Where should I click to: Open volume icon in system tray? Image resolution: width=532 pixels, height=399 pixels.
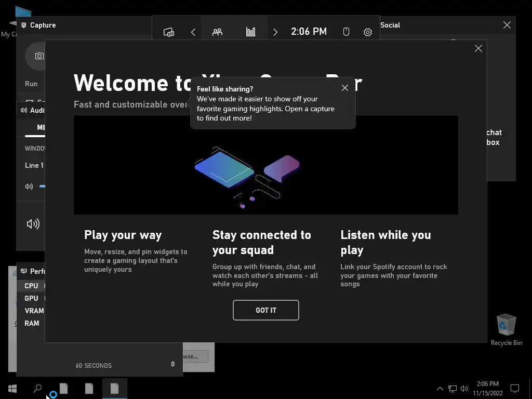coord(464,389)
